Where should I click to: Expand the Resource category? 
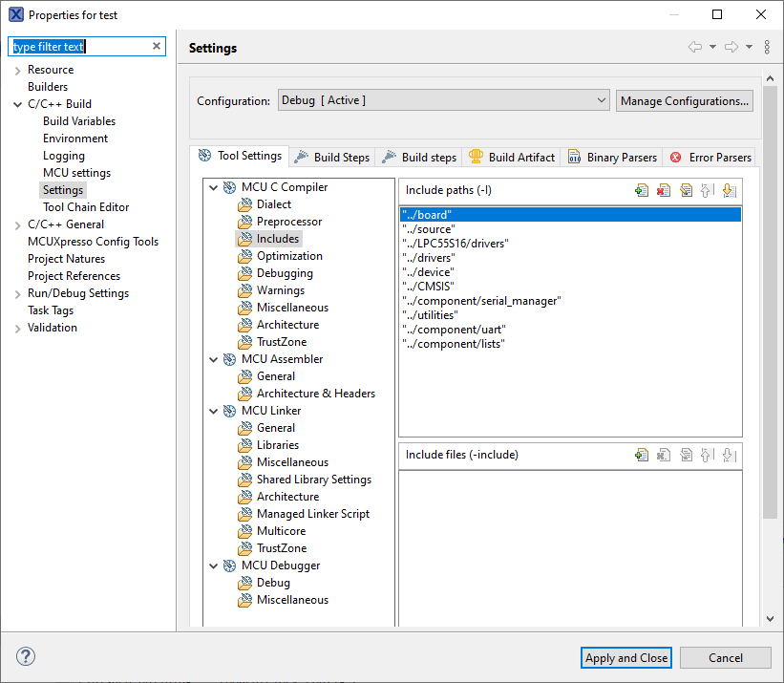pyautogui.click(x=17, y=70)
